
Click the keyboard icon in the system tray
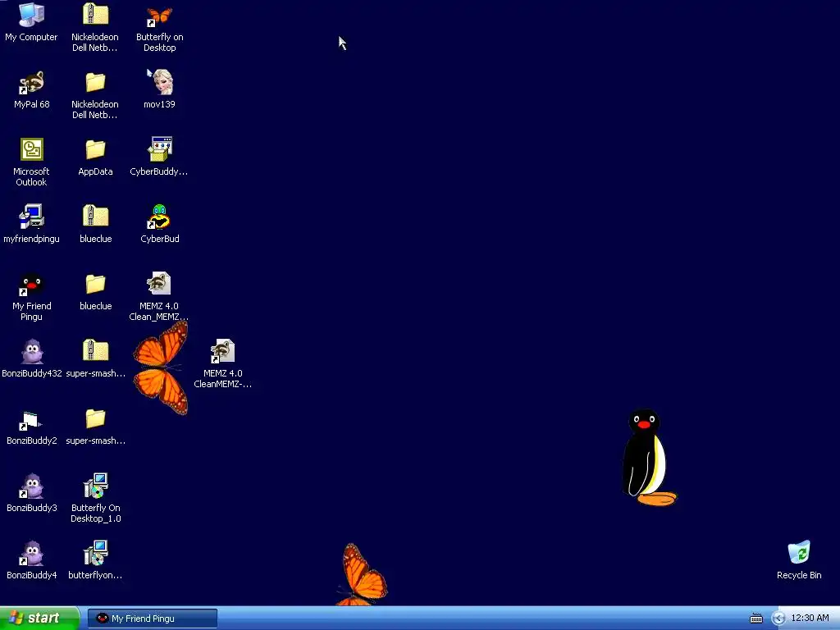click(756, 619)
